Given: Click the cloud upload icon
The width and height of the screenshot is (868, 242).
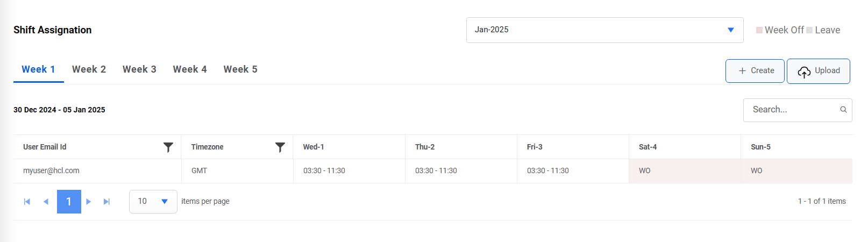Looking at the screenshot, I should tap(804, 72).
